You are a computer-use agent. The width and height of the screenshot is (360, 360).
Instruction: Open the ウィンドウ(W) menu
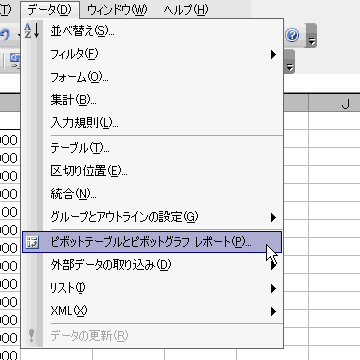point(117,10)
